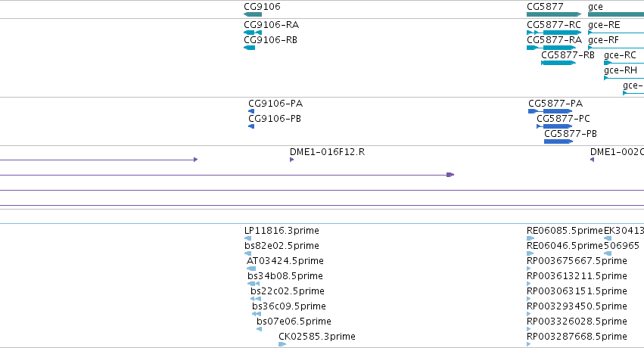Click the bs34b08.5prime EST glyph
The width and height of the screenshot is (644, 348).
(x=254, y=284)
